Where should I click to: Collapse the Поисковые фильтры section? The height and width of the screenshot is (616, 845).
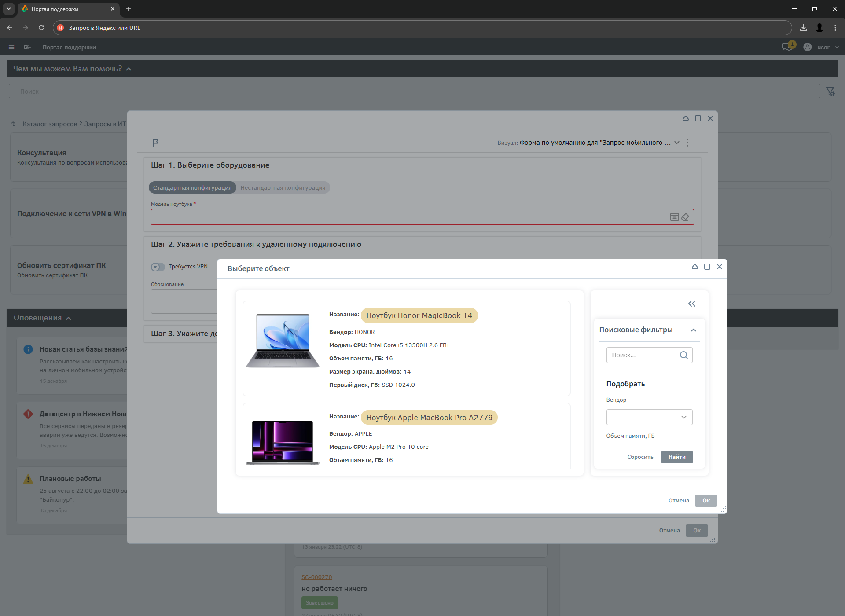coord(694,330)
